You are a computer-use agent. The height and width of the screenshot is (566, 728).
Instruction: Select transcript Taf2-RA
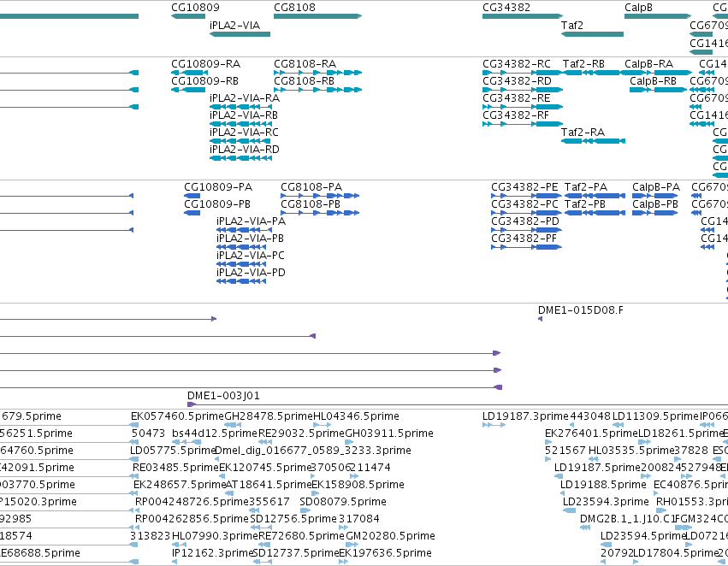pos(583,133)
